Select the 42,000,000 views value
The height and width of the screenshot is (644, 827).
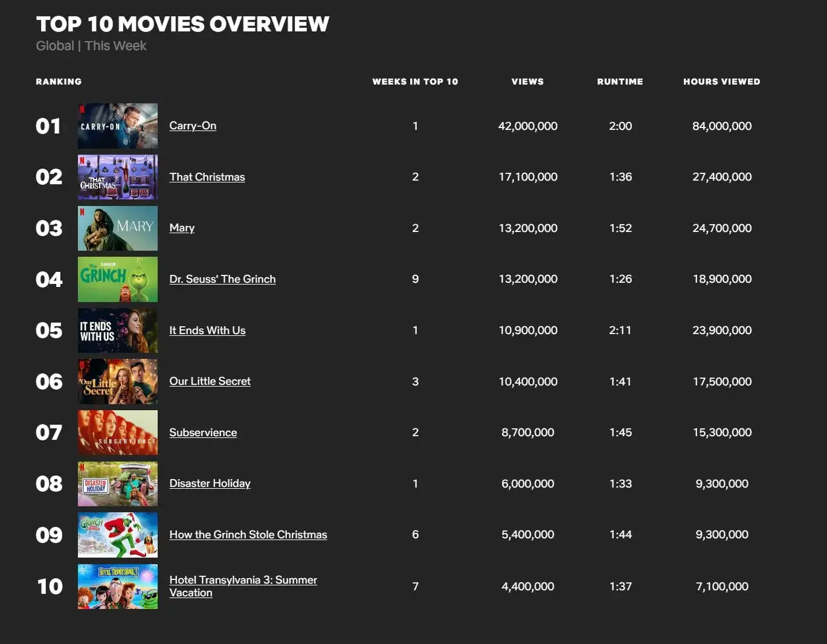pos(528,126)
